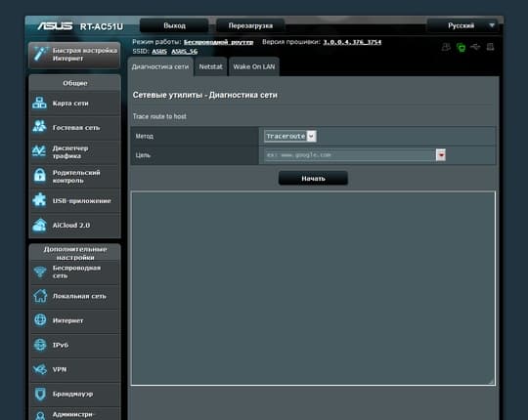This screenshot has width=528, height=420.
Task: Click the Internet globe icon
Action: coord(40,320)
